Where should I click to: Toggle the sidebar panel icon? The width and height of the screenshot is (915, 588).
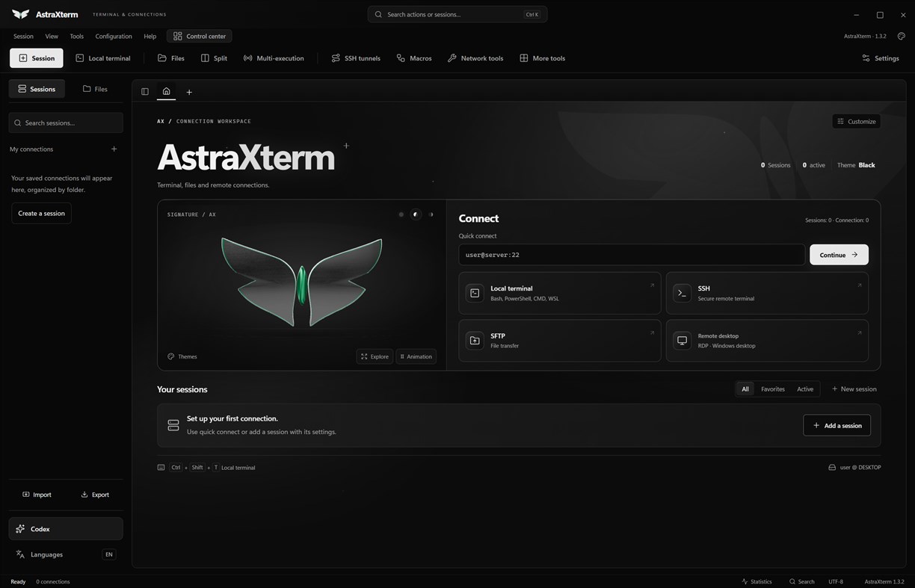pos(145,92)
